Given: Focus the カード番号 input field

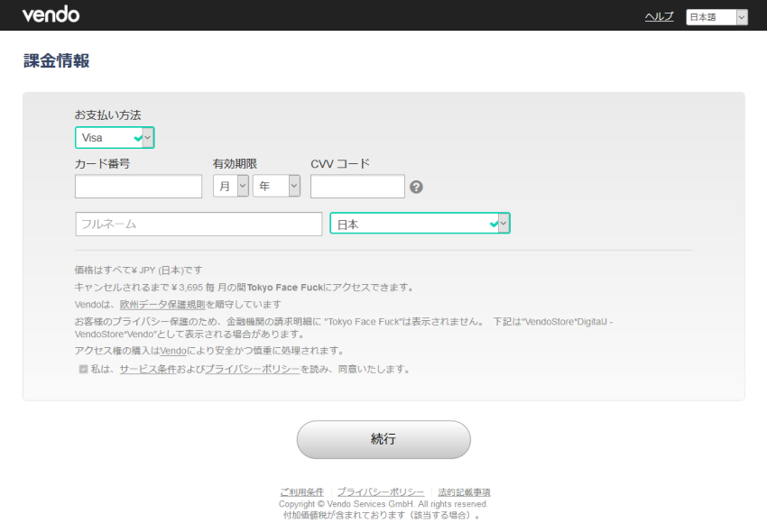Looking at the screenshot, I should (x=138, y=187).
